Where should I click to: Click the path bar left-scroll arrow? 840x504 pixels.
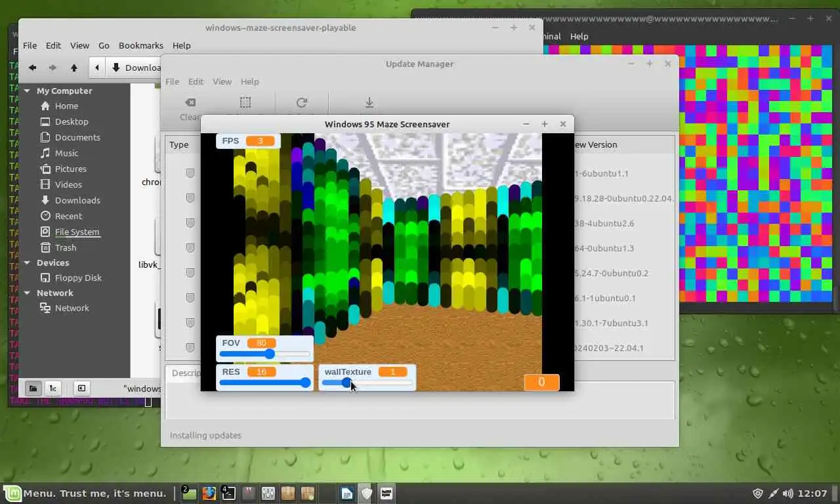[x=97, y=68]
